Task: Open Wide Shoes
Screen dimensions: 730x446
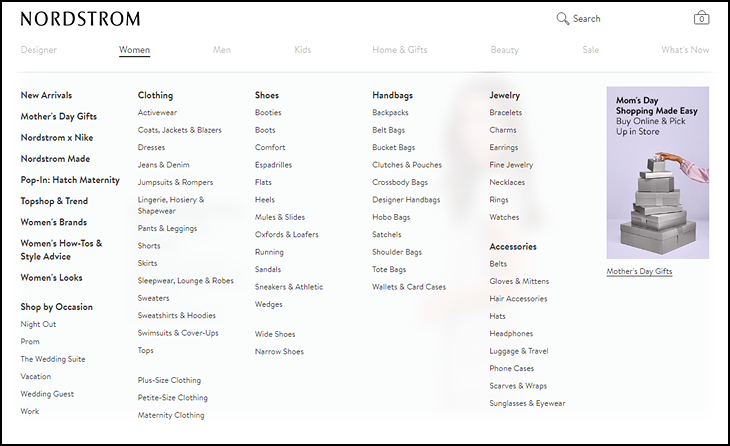Action: 275,334
